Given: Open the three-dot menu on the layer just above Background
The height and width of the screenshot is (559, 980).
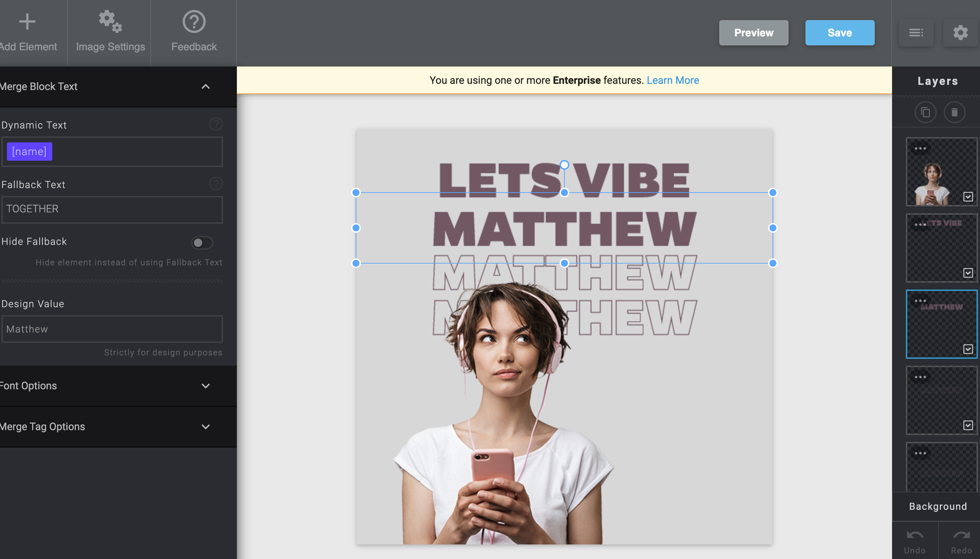Looking at the screenshot, I should (x=920, y=453).
